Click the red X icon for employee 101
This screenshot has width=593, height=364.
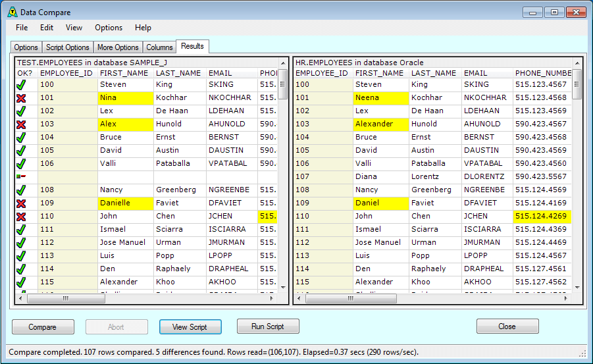(21, 98)
